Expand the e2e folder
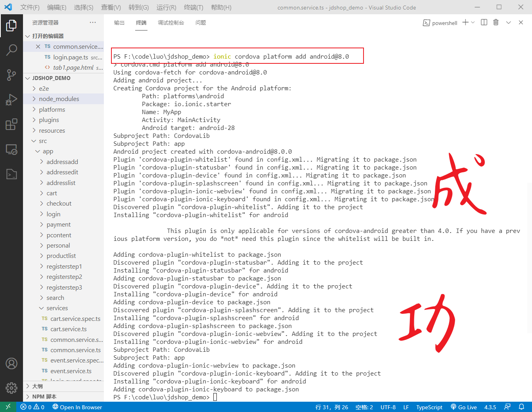Viewport: 532px width, 412px height. point(63,89)
